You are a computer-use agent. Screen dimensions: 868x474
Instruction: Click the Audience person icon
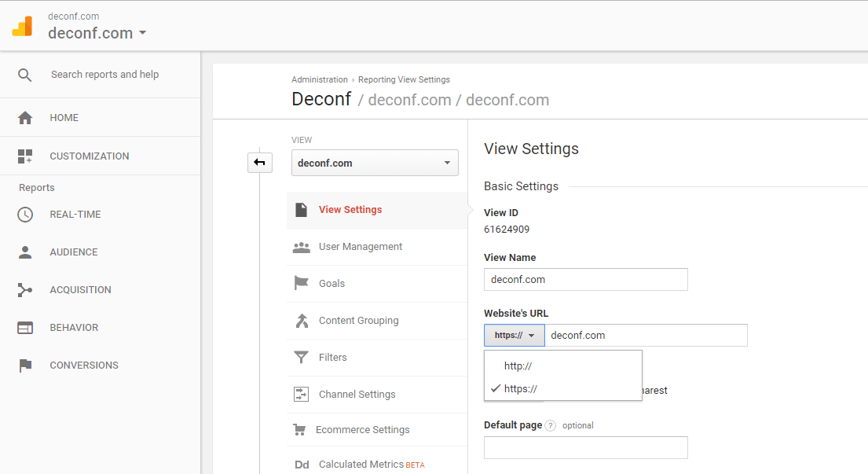25,252
